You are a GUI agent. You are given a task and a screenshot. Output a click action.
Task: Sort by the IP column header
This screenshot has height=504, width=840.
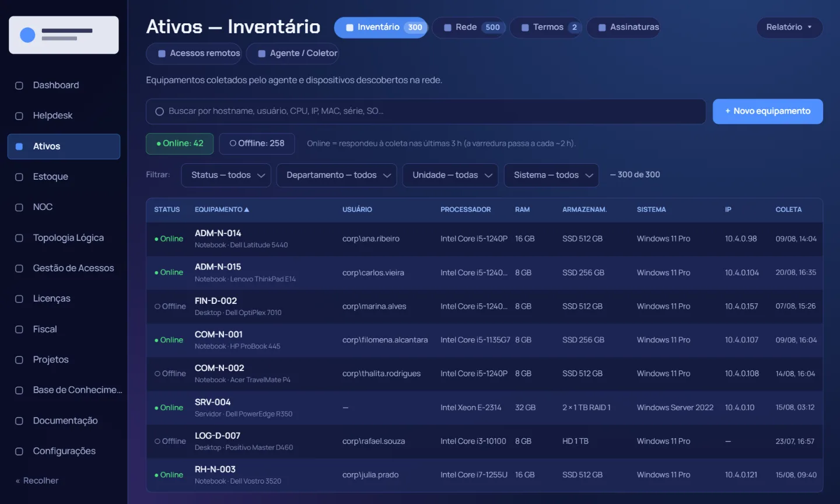click(728, 209)
